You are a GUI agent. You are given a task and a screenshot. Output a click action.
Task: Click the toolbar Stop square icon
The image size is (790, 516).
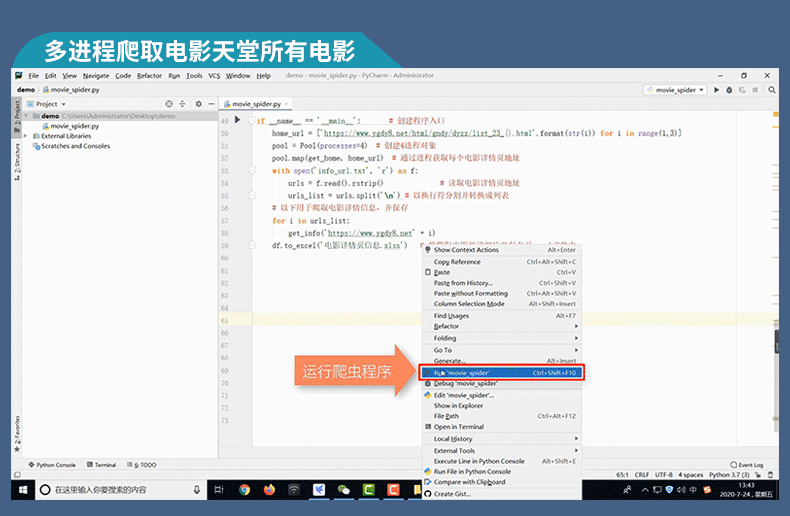pyautogui.click(x=755, y=90)
